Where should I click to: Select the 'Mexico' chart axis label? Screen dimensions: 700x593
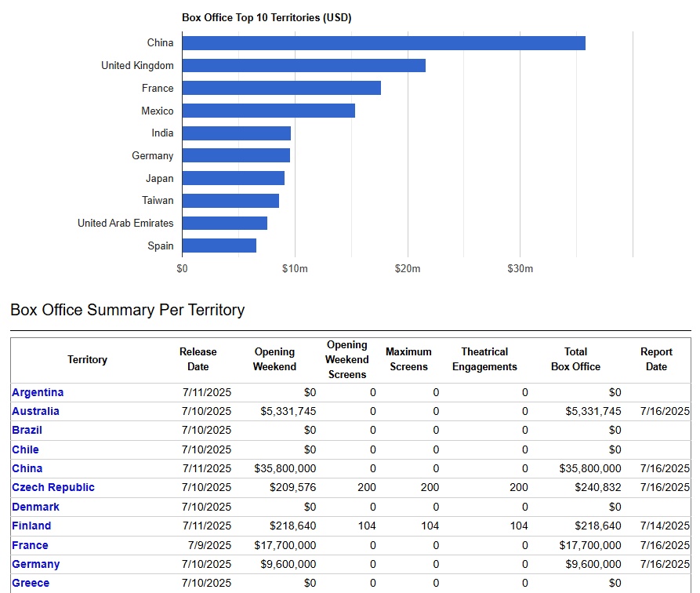point(158,111)
